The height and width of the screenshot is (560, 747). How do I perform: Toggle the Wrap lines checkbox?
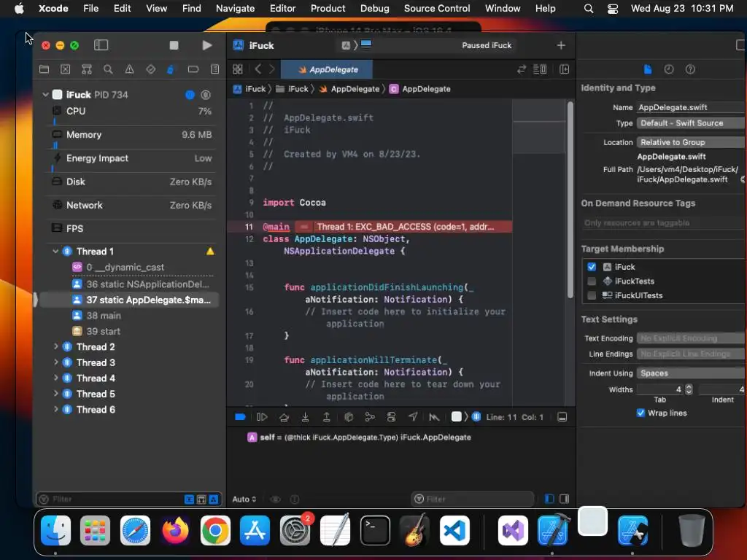[x=640, y=413]
